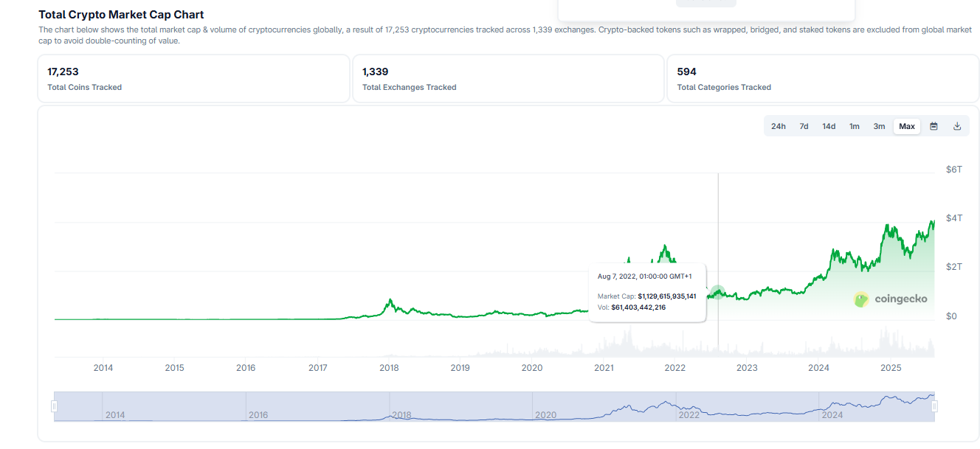Screen dimensions: 980x449
Task: Click the 17,253 Total Coins Tracked card
Action: point(193,79)
